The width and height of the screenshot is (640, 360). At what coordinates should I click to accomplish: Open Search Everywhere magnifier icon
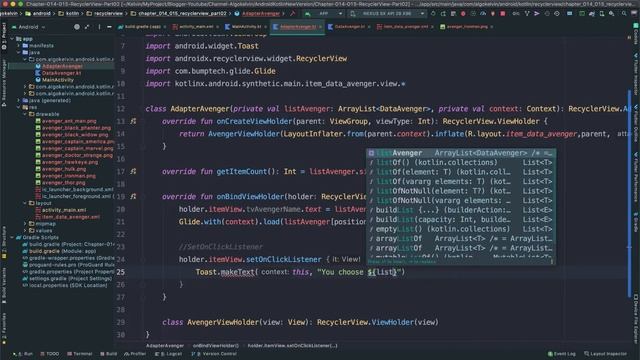coord(624,13)
